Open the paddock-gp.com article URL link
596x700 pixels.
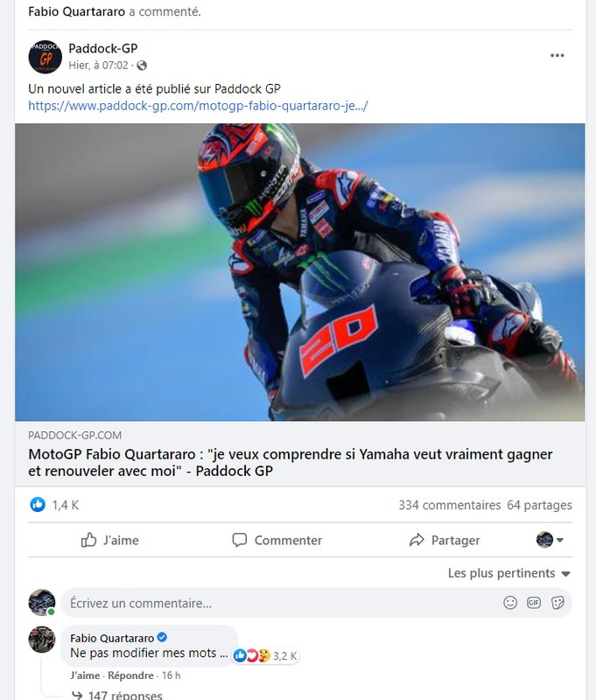click(x=198, y=106)
